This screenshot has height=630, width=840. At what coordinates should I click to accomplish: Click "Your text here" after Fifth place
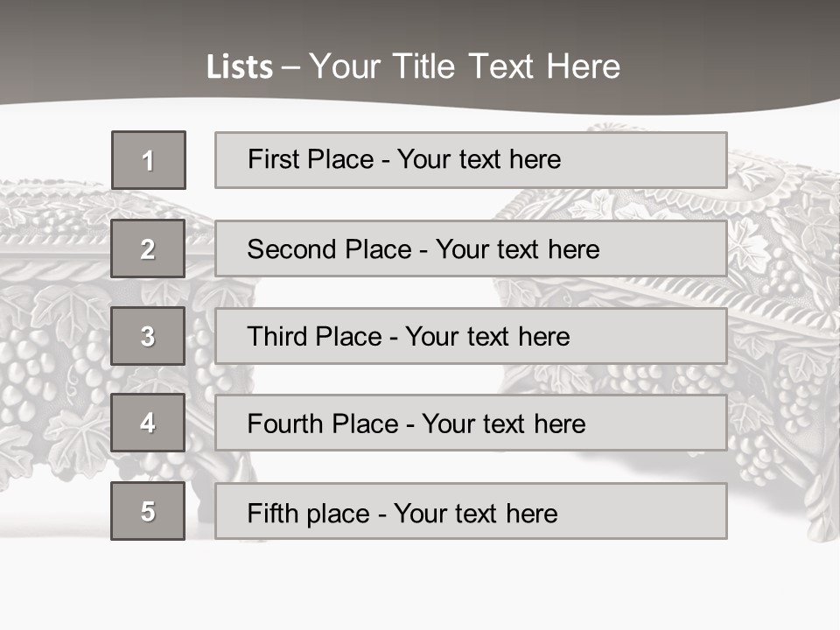475,513
